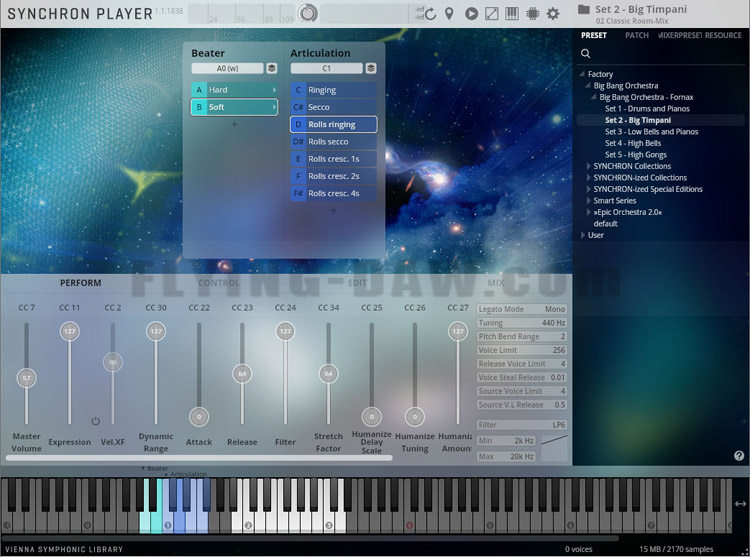Image resolution: width=750 pixels, height=557 pixels.
Task: Expand the Smart Series tree node
Action: (x=589, y=201)
